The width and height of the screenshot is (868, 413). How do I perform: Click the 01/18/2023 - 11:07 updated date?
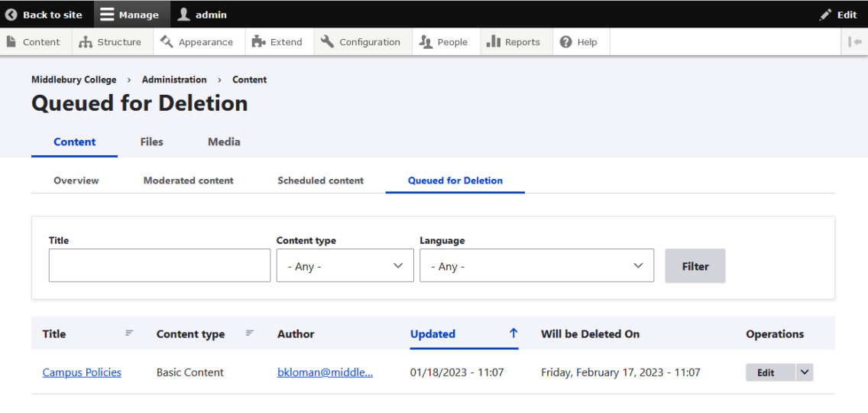[x=457, y=372]
